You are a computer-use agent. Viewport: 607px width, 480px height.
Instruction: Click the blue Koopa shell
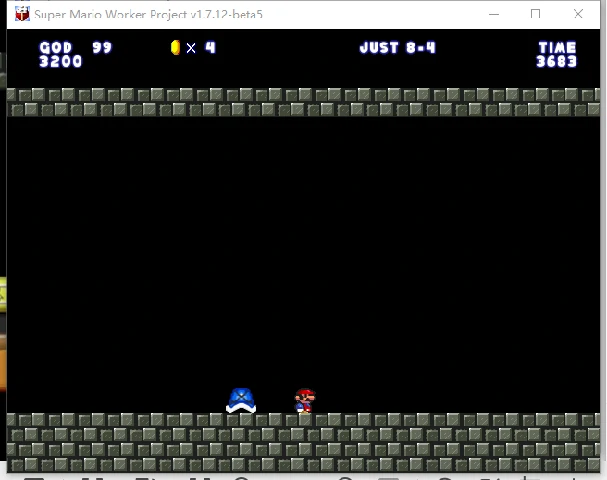(x=241, y=401)
